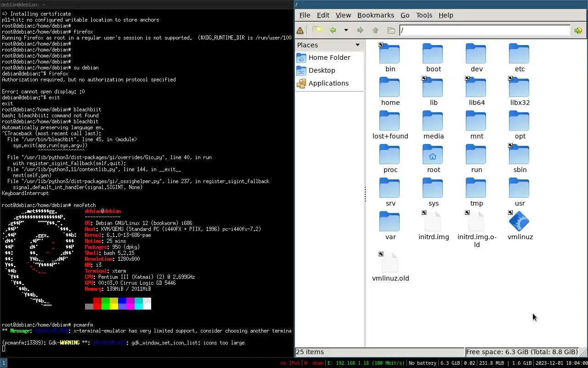
Task: Open the Bookmarks menu
Action: 376,15
